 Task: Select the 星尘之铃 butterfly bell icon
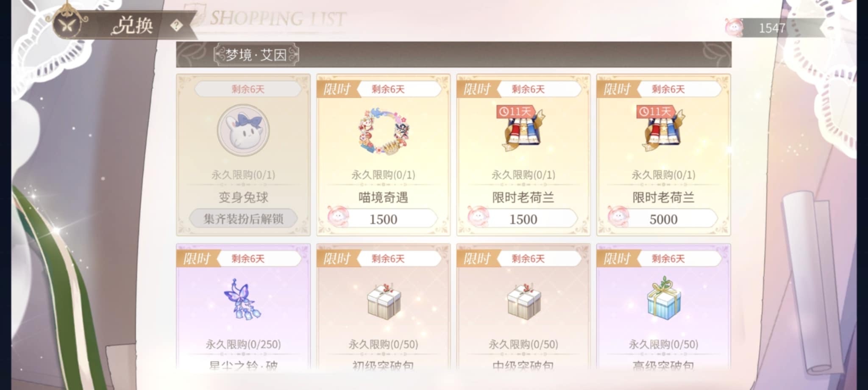[243, 299]
